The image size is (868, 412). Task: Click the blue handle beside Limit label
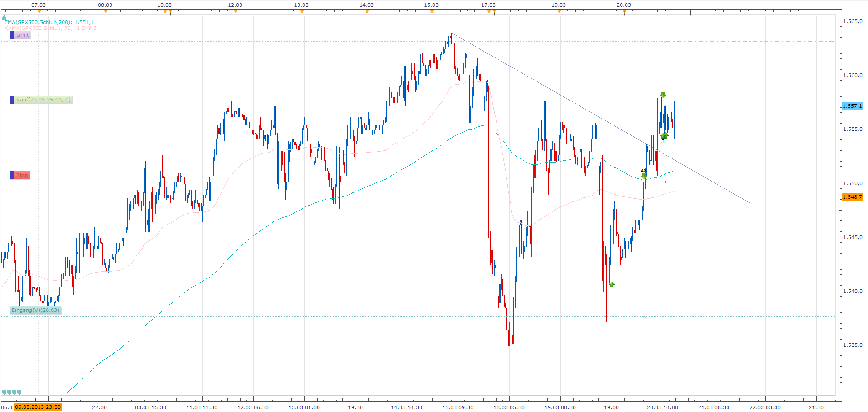[x=12, y=35]
